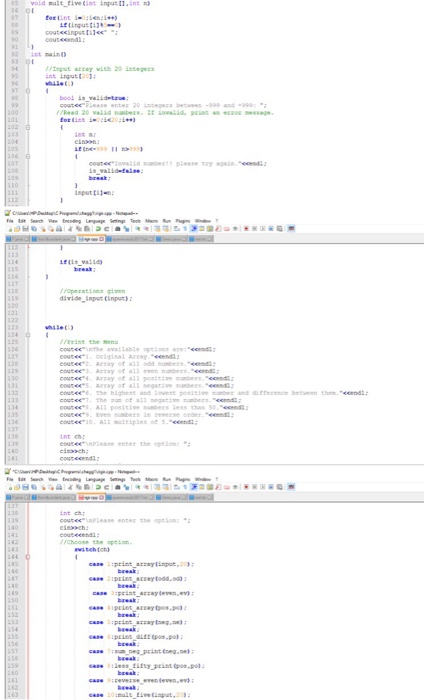Click the 'int main()' line
Image resolution: width=425 pixels, height=700 pixels.
(x=48, y=54)
